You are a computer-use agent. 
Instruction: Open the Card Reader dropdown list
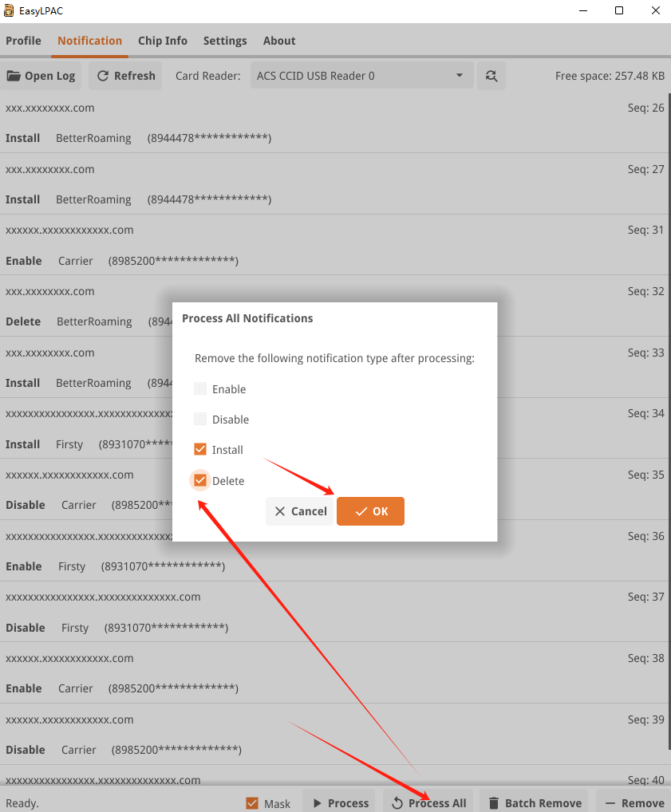coord(361,76)
